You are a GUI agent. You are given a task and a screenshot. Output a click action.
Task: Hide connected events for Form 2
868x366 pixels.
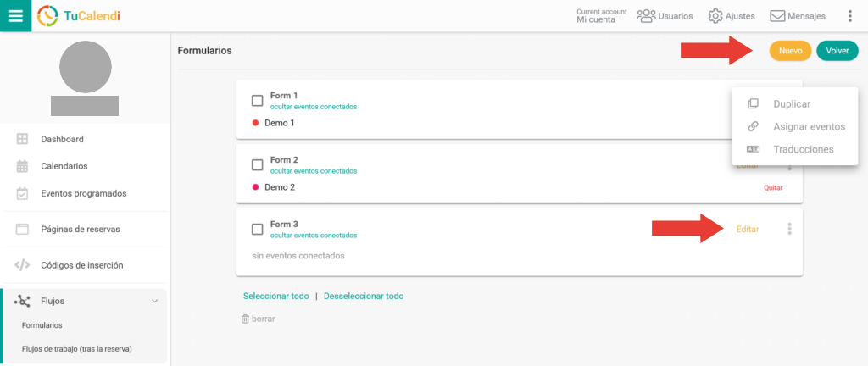coord(313,171)
